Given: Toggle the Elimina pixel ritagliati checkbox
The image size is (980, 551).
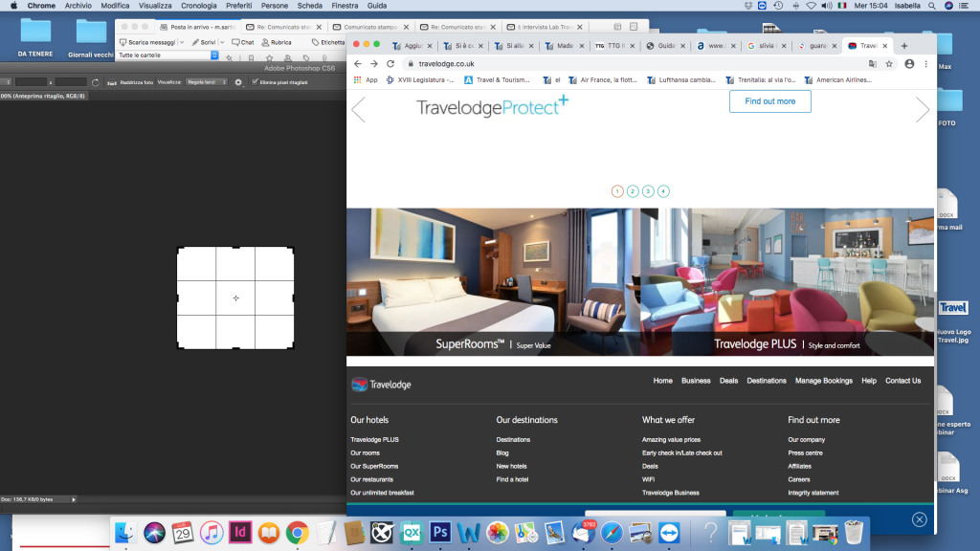Looking at the screenshot, I should point(254,82).
